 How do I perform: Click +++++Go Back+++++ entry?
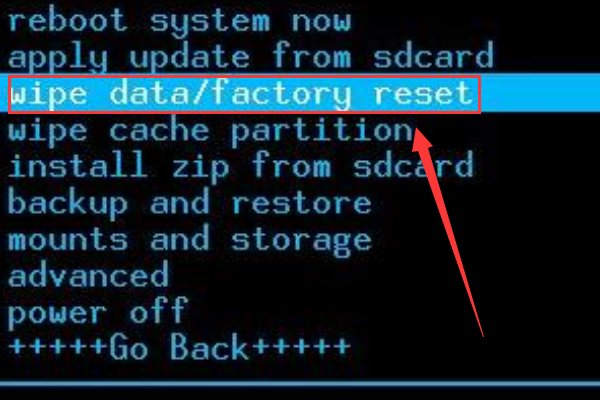point(179,347)
